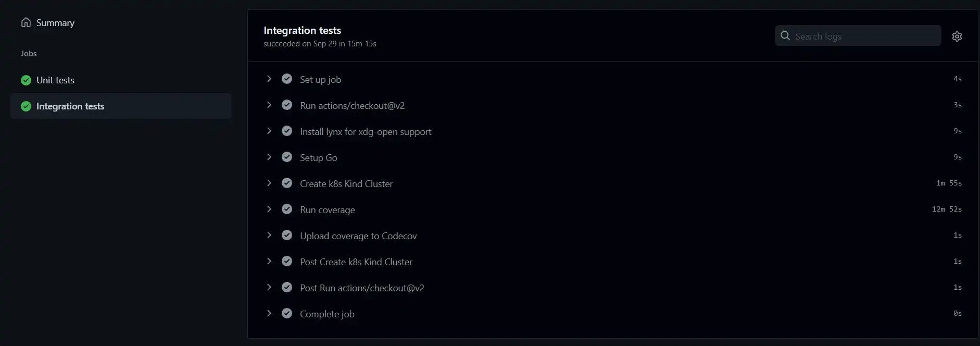
Task: Click the status check icon for Run coverage
Action: coord(287,209)
